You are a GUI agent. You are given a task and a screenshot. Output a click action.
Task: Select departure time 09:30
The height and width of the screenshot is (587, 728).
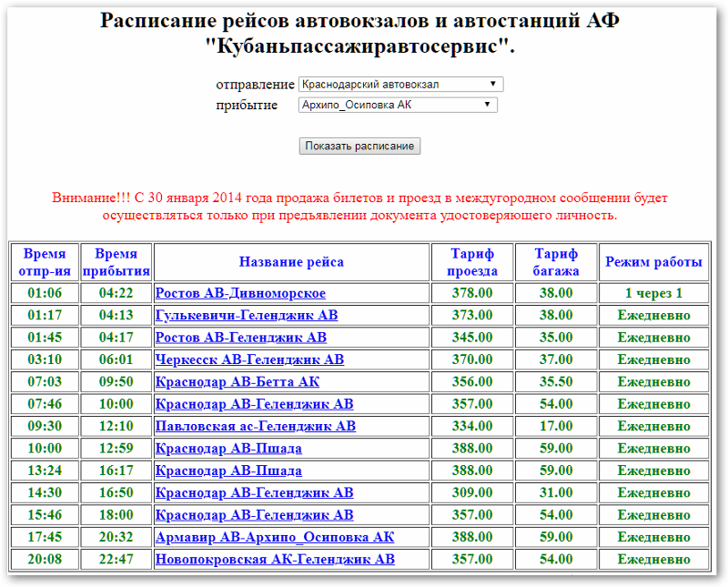pyautogui.click(x=45, y=426)
